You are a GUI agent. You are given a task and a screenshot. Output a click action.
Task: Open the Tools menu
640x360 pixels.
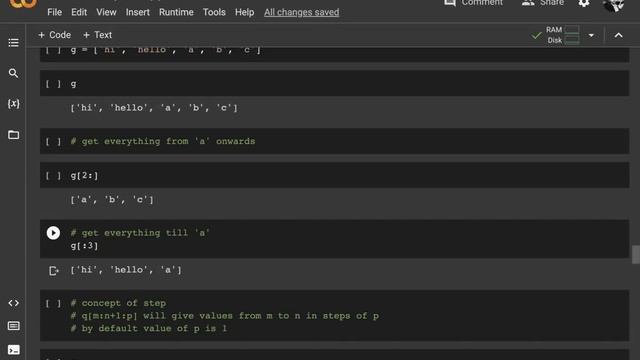214,12
